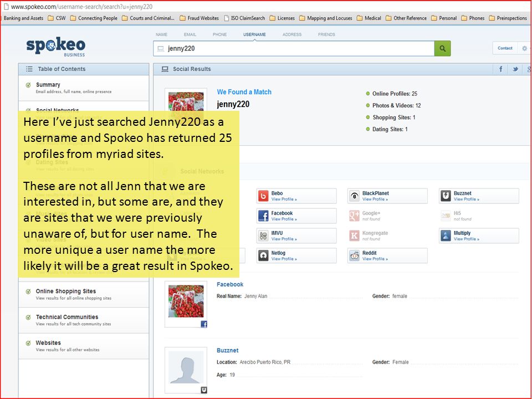Click the Social Results monitor icon
The image size is (532, 399).
pos(165,69)
